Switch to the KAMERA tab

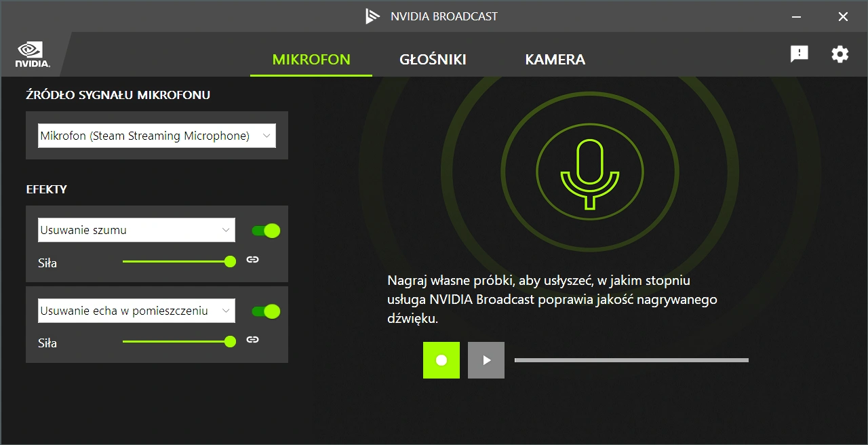click(555, 59)
